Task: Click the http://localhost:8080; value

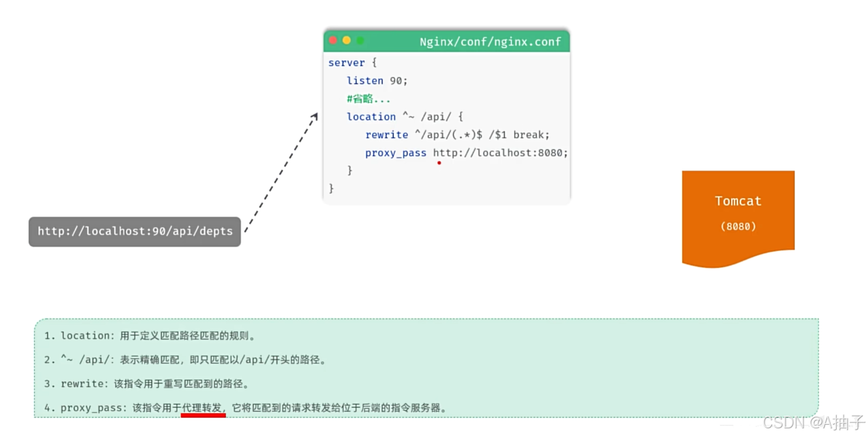Action: click(x=501, y=153)
